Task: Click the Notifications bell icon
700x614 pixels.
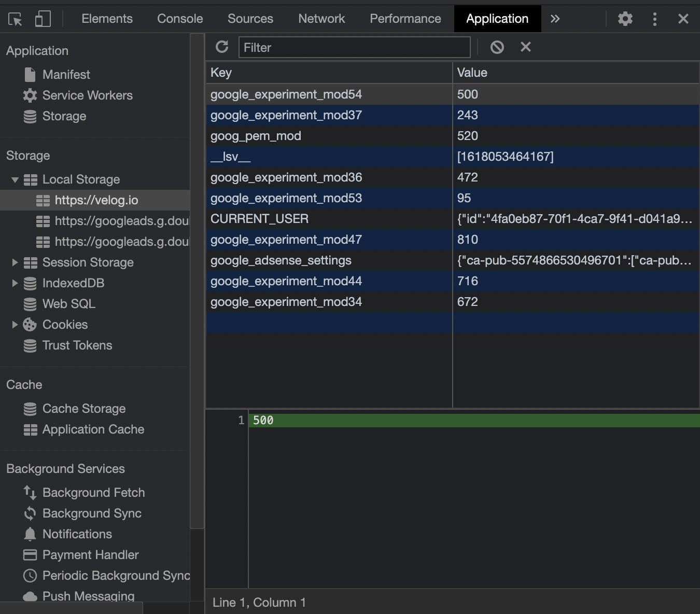Action: tap(30, 534)
